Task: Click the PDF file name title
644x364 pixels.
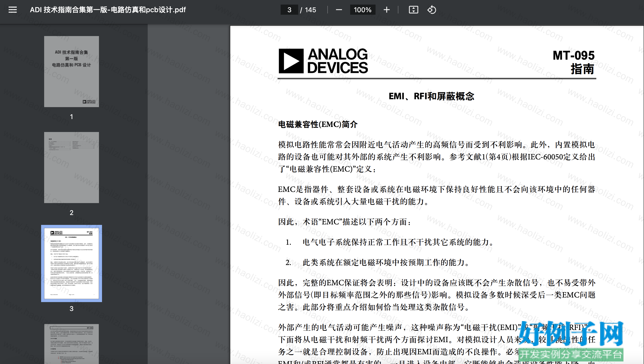Action: (108, 10)
